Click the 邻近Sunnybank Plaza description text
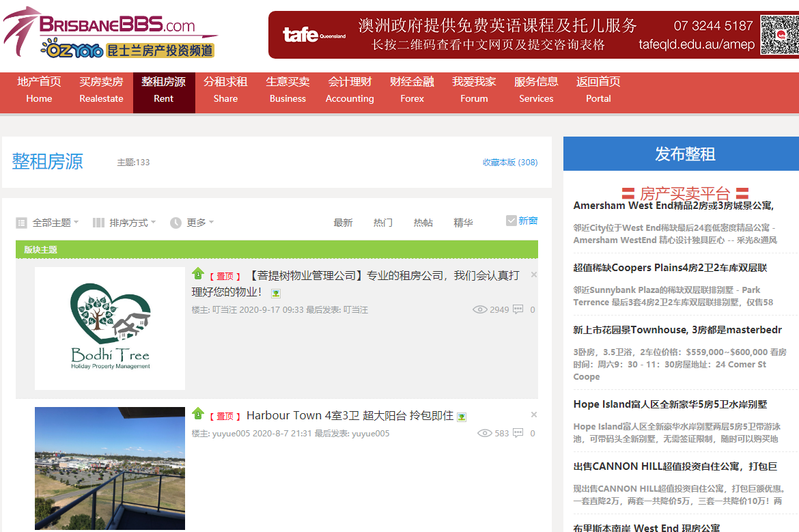The width and height of the screenshot is (799, 532). tap(673, 296)
